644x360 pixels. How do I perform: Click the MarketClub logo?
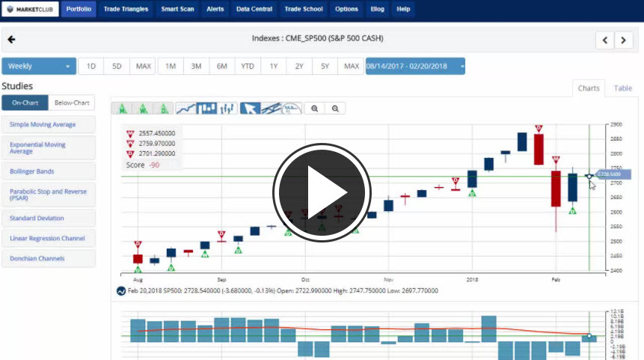(31, 9)
